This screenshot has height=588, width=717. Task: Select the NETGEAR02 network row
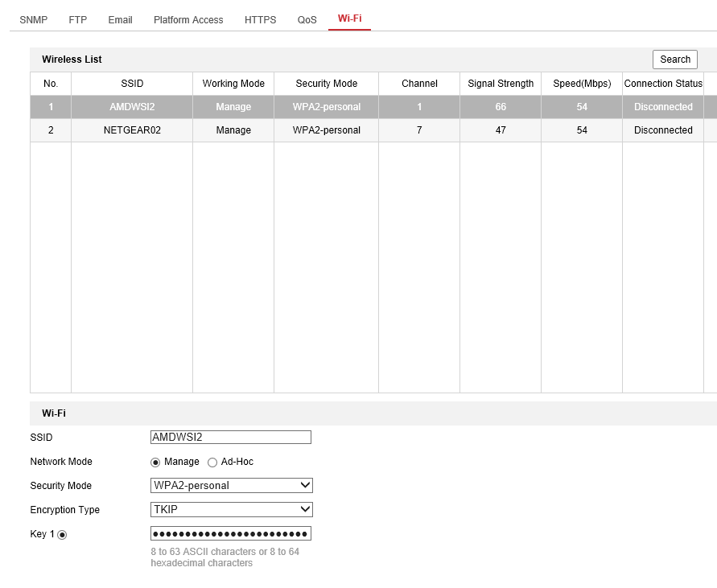pyautogui.click(x=132, y=130)
